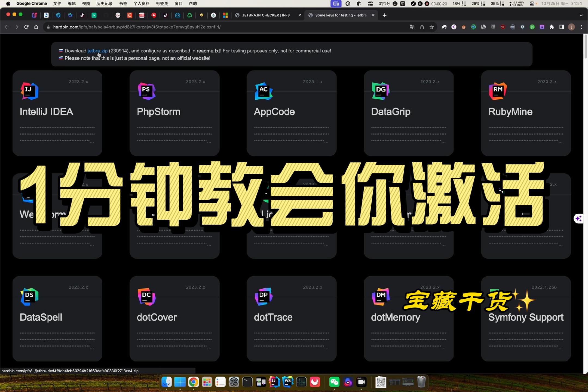Viewport: 588px width, 392px height.
Task: Open the Chrome extensions puzzle icon
Action: (552, 27)
